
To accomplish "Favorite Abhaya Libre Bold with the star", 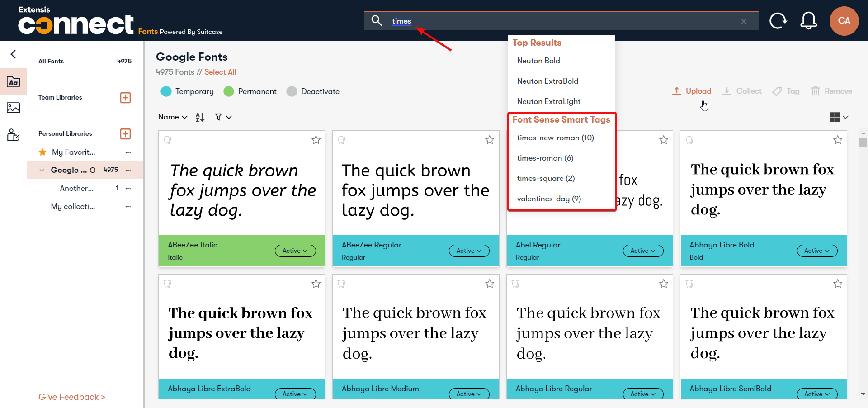I will [838, 140].
